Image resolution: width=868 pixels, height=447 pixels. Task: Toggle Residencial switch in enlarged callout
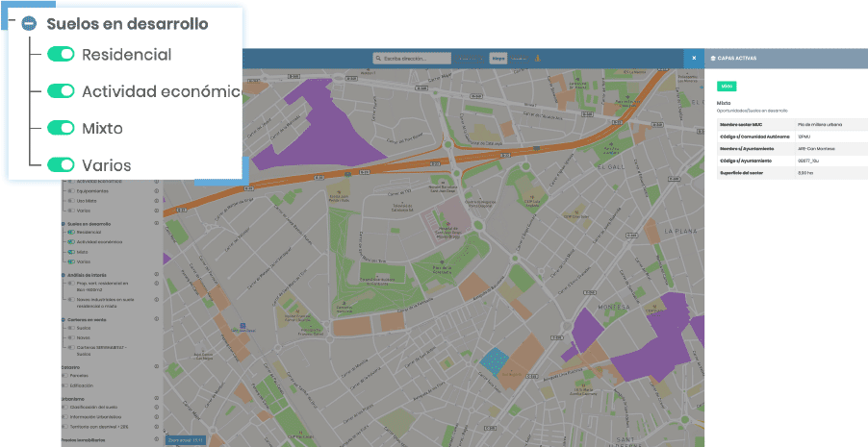pyautogui.click(x=61, y=54)
